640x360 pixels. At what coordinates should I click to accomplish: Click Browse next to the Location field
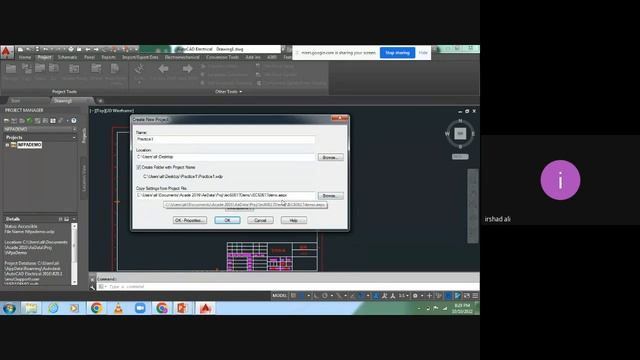330,157
